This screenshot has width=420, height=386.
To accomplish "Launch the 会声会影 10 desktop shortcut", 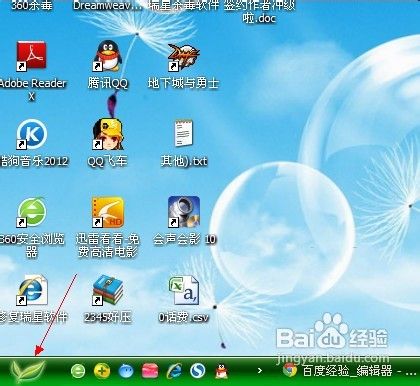I will 184,212.
